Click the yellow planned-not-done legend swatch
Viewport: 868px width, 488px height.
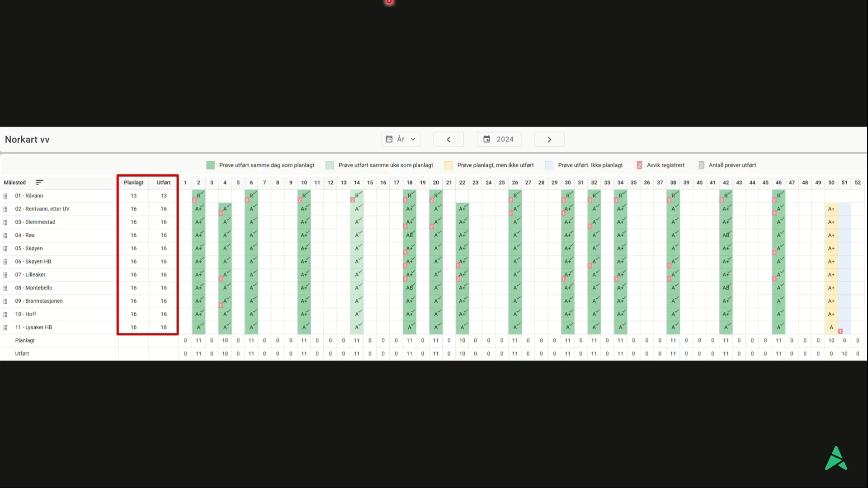pos(448,165)
